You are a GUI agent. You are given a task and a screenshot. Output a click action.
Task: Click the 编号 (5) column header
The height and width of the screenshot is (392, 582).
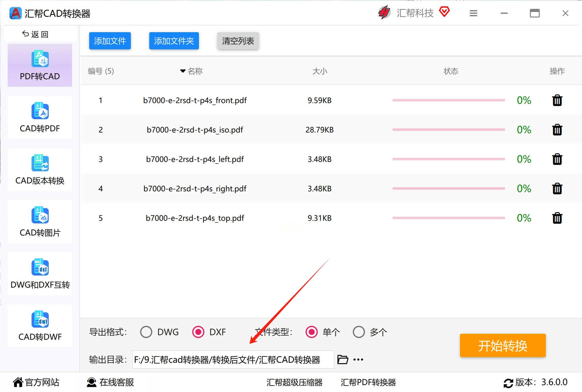(101, 71)
